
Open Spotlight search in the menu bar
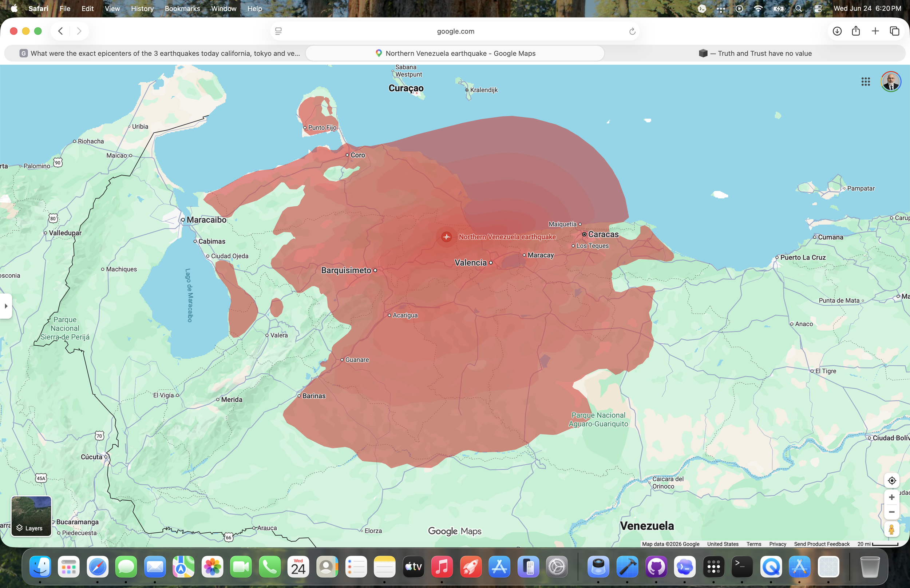coord(798,8)
